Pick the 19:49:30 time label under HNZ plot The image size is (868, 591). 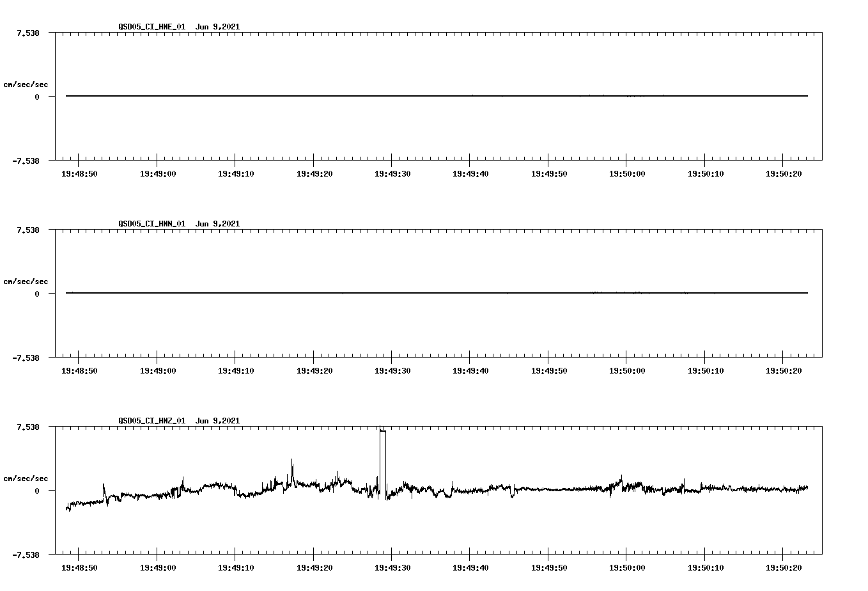(392, 568)
